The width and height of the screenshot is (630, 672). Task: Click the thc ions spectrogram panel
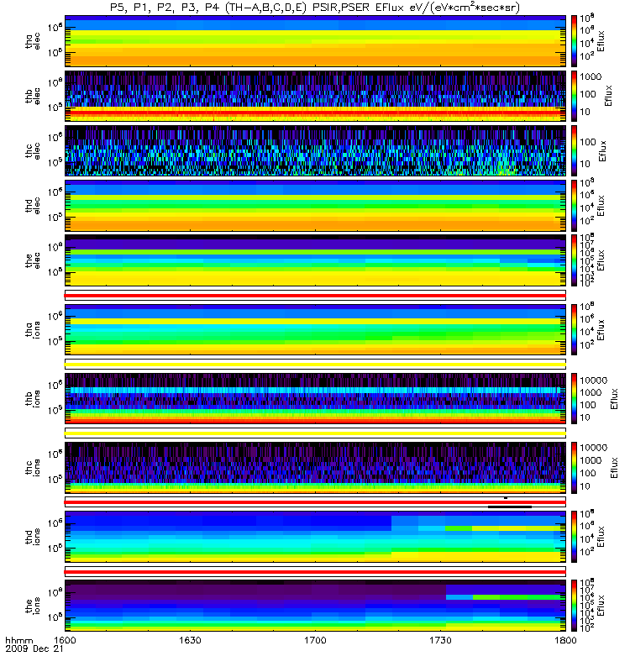point(316,468)
